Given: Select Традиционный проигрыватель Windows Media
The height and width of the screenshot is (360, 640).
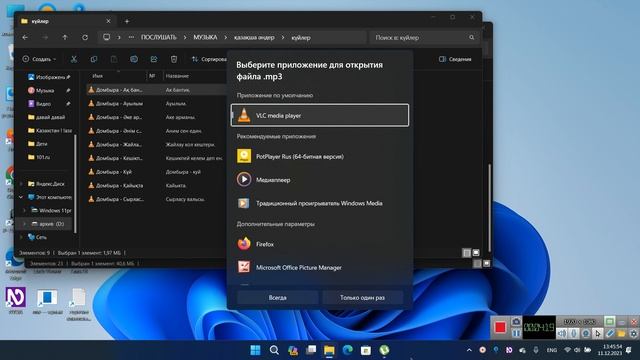Looking at the screenshot, I should pyautogui.click(x=320, y=203).
